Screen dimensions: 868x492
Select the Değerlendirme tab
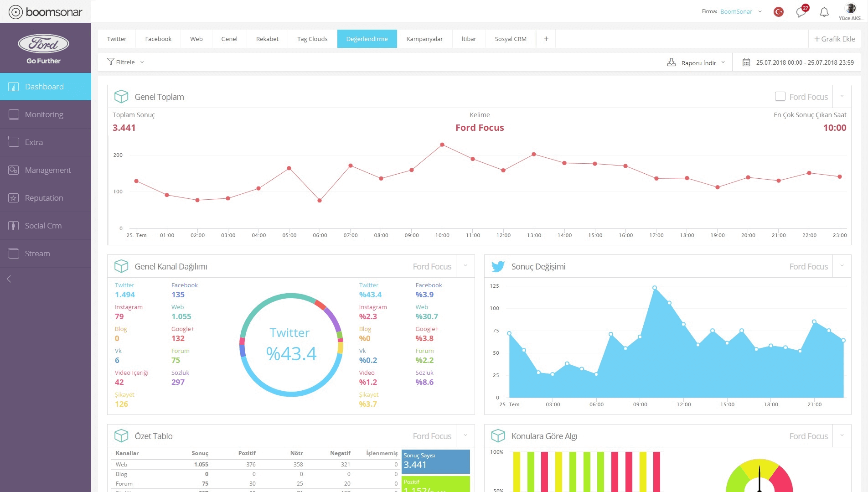click(367, 39)
